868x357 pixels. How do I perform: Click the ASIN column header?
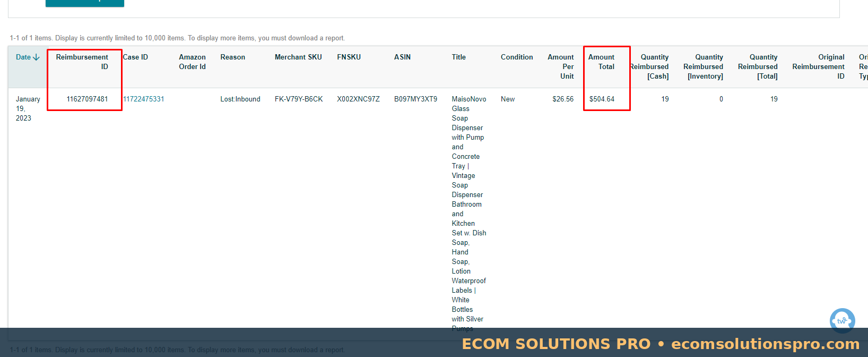[403, 57]
